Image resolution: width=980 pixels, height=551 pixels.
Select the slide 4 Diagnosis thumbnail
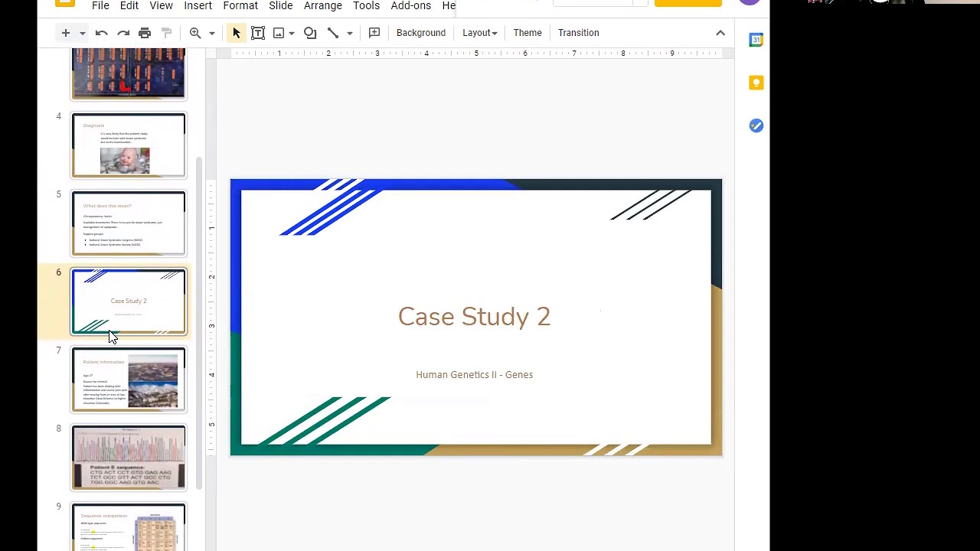129,145
